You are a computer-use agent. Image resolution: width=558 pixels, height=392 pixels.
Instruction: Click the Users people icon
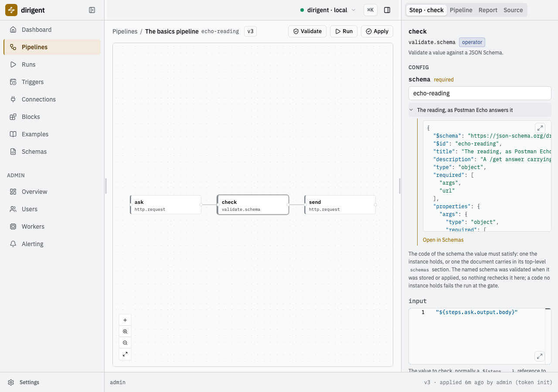pos(13,209)
